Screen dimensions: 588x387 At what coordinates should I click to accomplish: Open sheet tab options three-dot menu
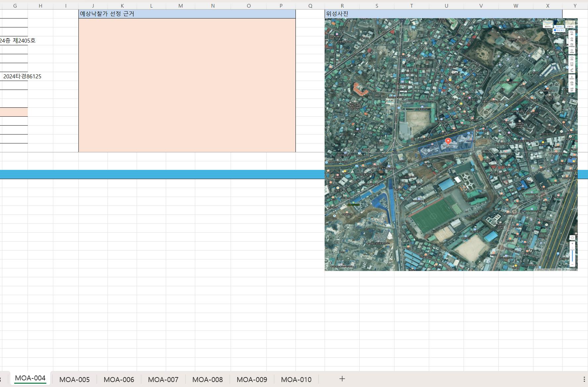tap(584, 379)
